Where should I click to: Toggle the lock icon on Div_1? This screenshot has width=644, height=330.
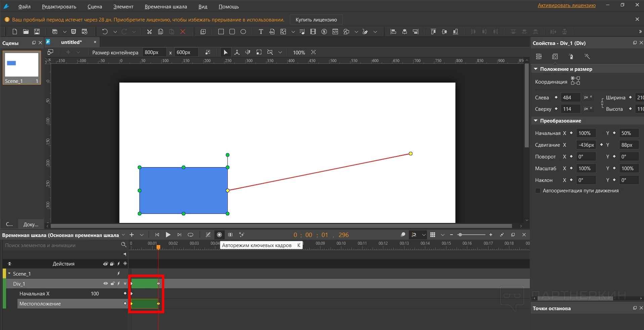(x=113, y=284)
